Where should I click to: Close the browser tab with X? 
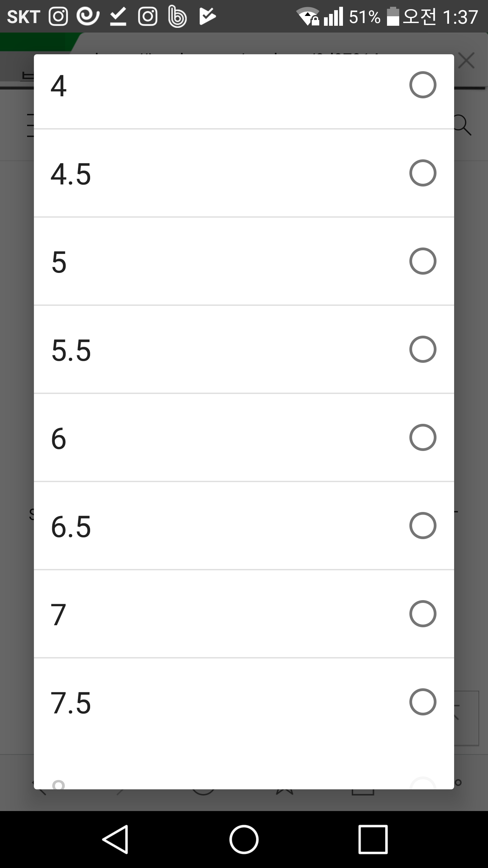pos(466,61)
